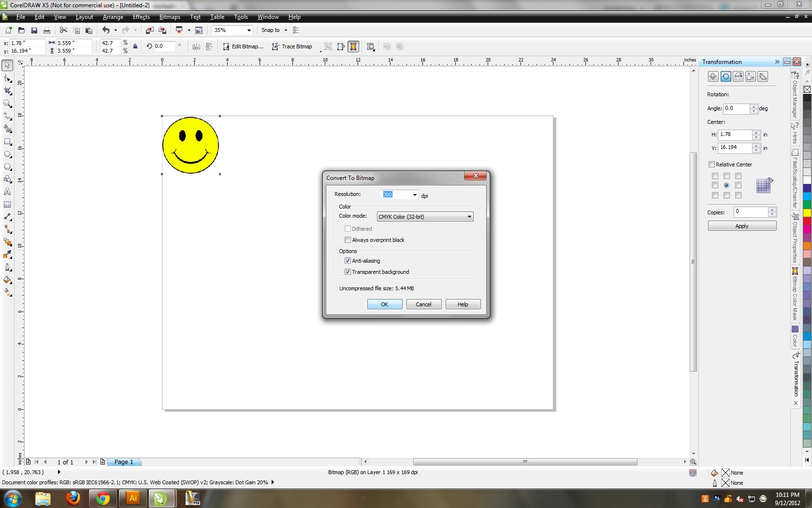Expand document color profiles arrow in status bar
Image resolution: width=812 pixels, height=508 pixels.
tap(273, 482)
